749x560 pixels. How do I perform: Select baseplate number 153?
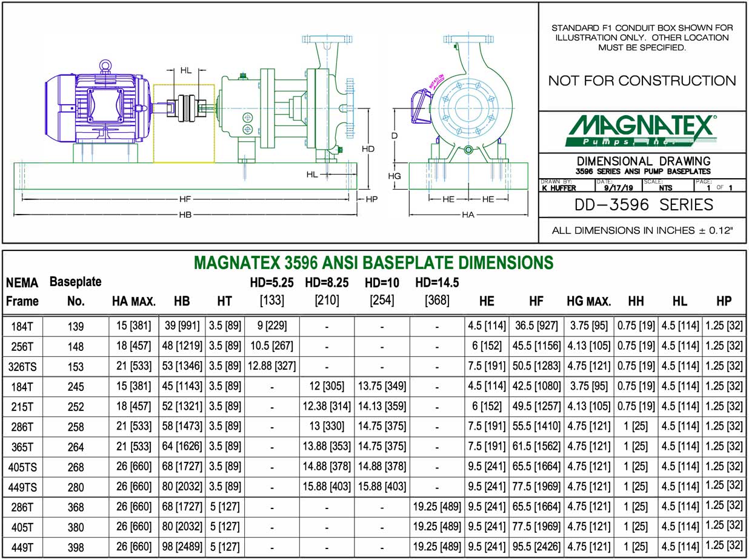pos(76,367)
